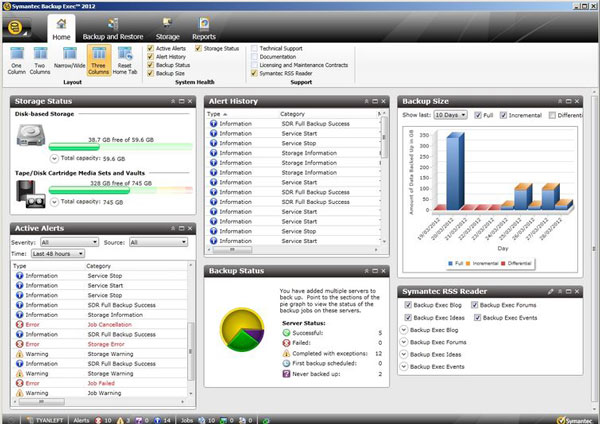
Task: Toggle Backup Size checkbox in ribbon
Action: tap(150, 73)
